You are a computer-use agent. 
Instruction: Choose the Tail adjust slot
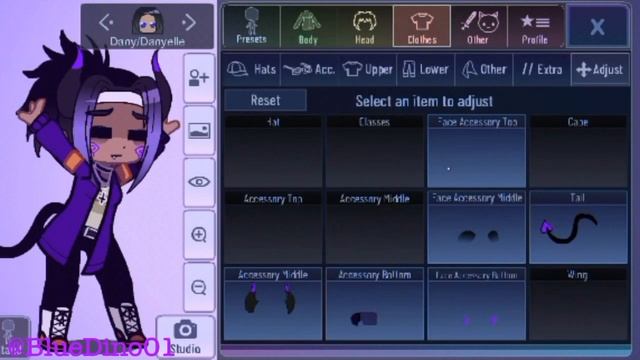[578, 227]
